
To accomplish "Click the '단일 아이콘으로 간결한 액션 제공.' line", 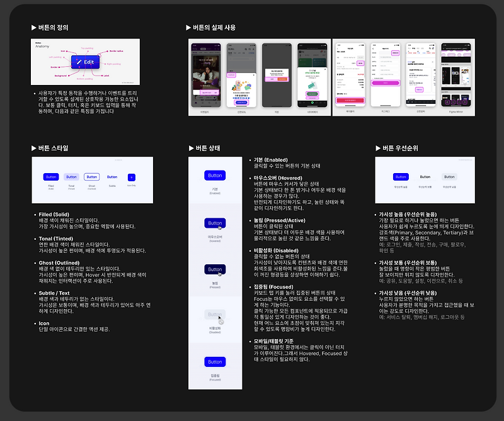I will point(74,329).
